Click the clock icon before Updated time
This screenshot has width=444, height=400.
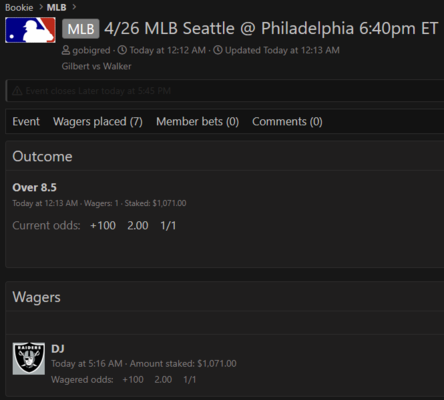[218, 50]
